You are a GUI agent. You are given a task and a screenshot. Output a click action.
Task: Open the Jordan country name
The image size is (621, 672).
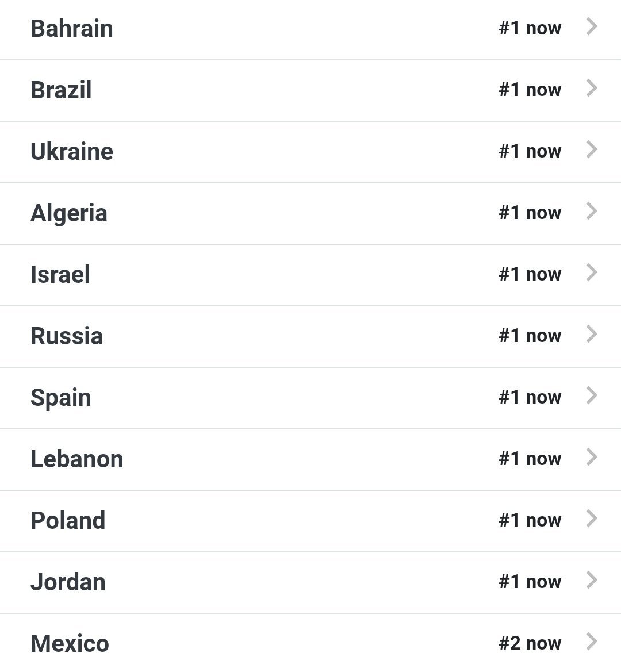[68, 582]
